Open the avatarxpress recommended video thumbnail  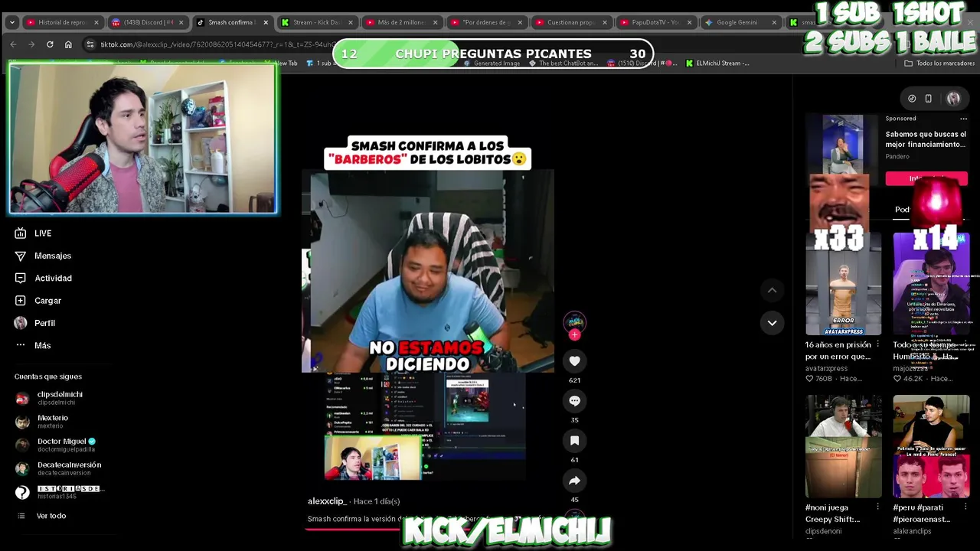pyautogui.click(x=843, y=284)
